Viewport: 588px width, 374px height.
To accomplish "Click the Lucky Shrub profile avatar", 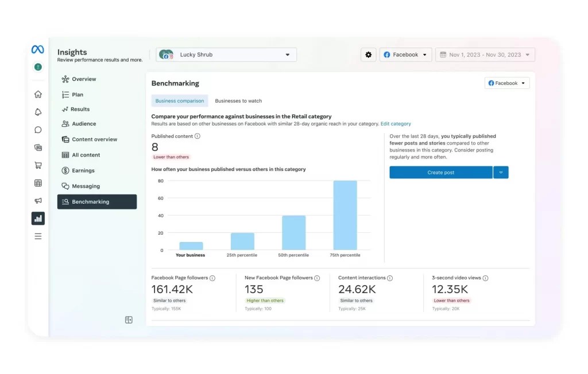I will click(x=166, y=54).
